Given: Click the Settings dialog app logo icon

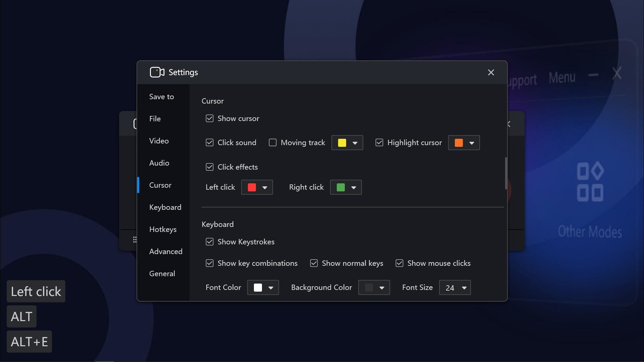Looking at the screenshot, I should coord(157,72).
